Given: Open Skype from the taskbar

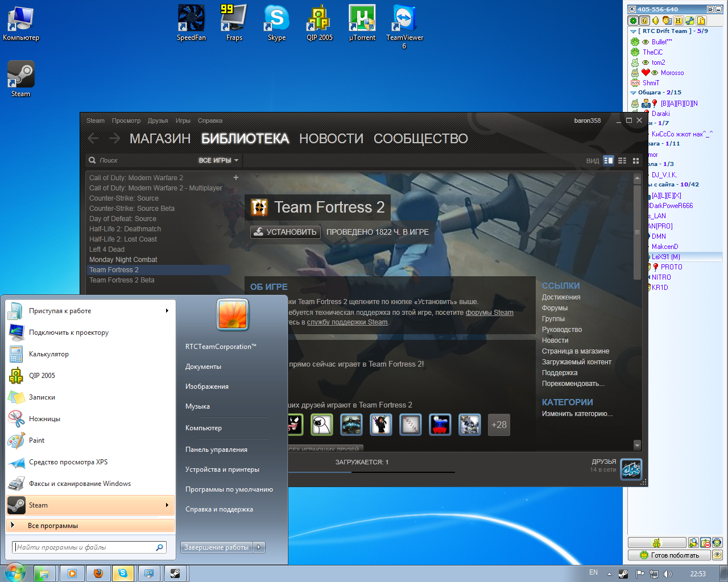Looking at the screenshot, I should click(x=123, y=573).
